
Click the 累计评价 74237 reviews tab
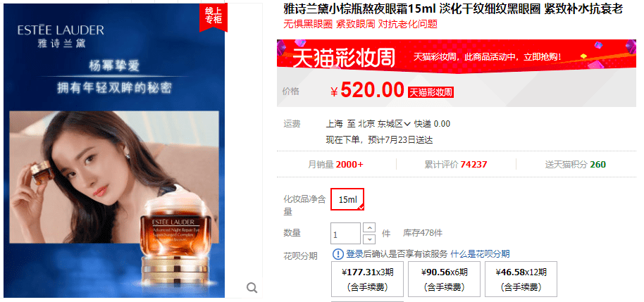click(456, 165)
